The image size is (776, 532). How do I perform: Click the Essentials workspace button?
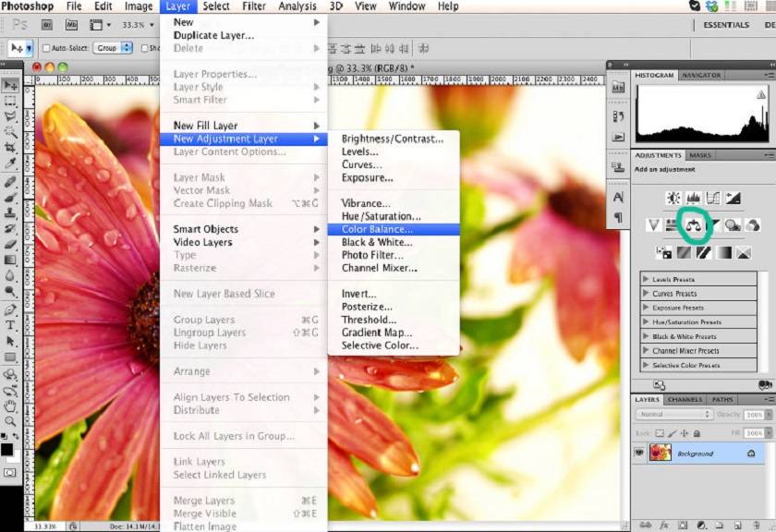(726, 25)
